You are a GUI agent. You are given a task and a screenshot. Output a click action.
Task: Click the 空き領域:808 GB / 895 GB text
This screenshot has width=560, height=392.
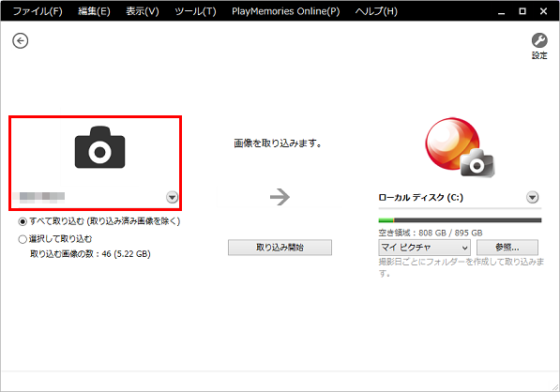click(431, 234)
